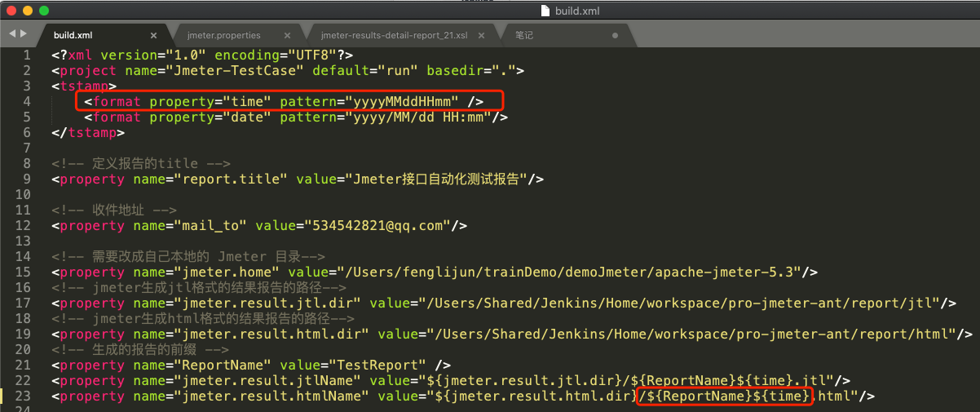The image size is (980, 412).
Task: Go to the next tab with right arrow
Action: pos(23,33)
